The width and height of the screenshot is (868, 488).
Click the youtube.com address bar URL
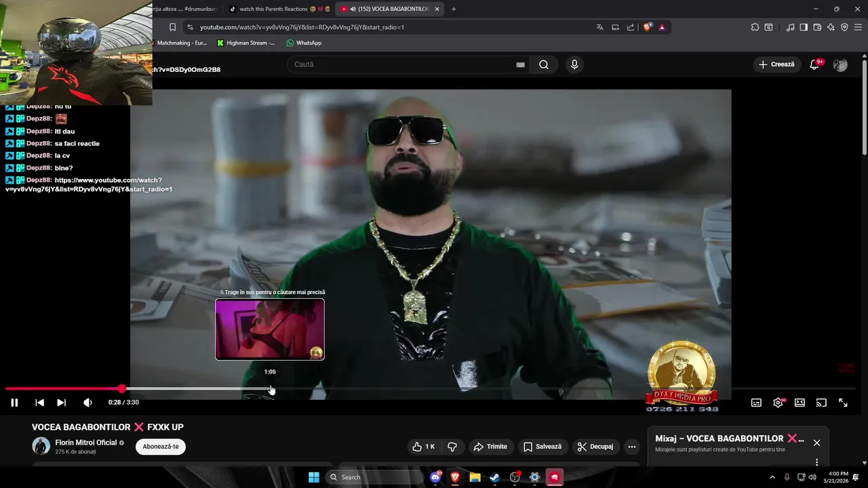tap(302, 27)
